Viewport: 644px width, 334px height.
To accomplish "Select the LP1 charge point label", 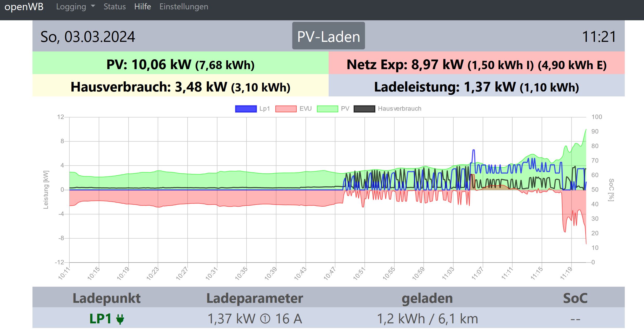I will [100, 319].
